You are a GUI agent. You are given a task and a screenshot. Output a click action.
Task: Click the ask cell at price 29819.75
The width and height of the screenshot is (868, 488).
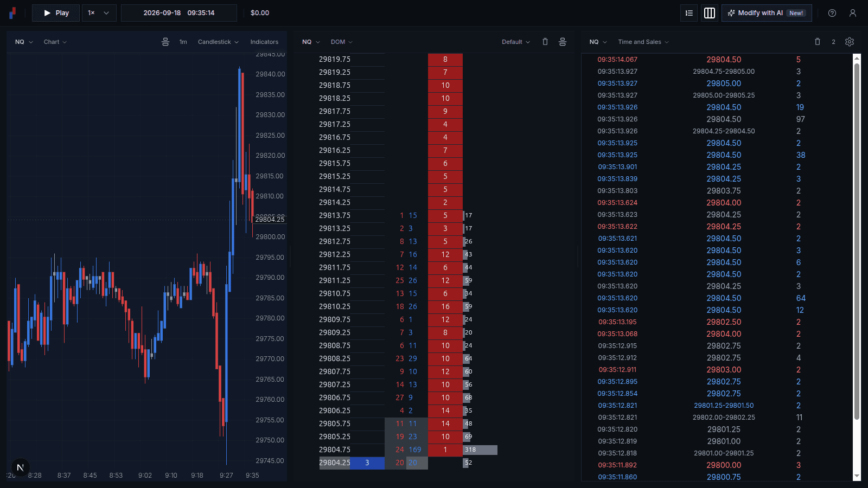pos(445,59)
